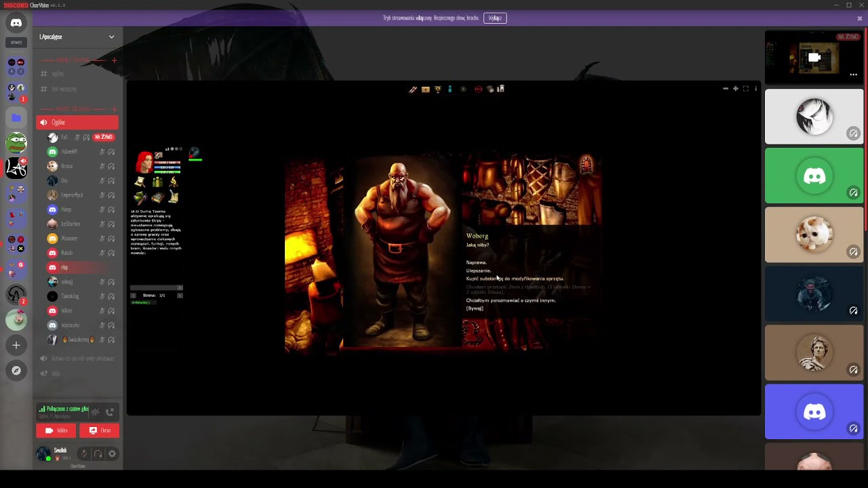The image size is (868, 488).
Task: Choose Chciałbym porozmawiać o czymś innym
Action: pos(511,300)
